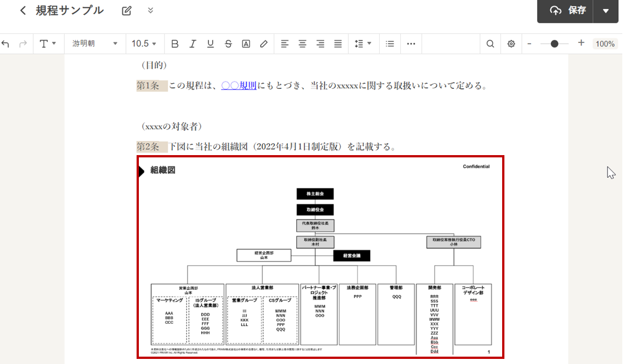Image resolution: width=624 pixels, height=364 pixels.
Task: Toggle underline formatting
Action: coord(210,44)
